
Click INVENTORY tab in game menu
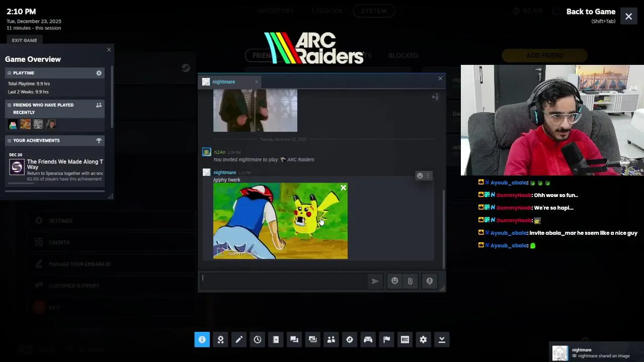click(x=276, y=11)
